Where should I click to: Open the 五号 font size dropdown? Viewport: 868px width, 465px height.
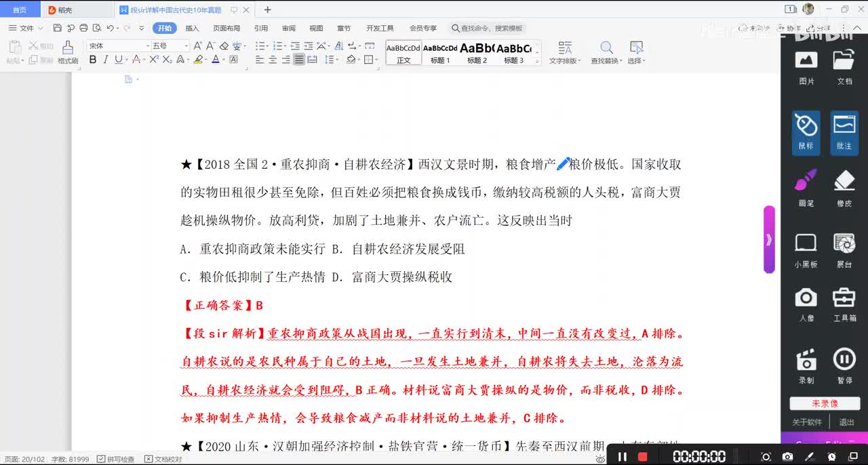pyautogui.click(x=186, y=45)
